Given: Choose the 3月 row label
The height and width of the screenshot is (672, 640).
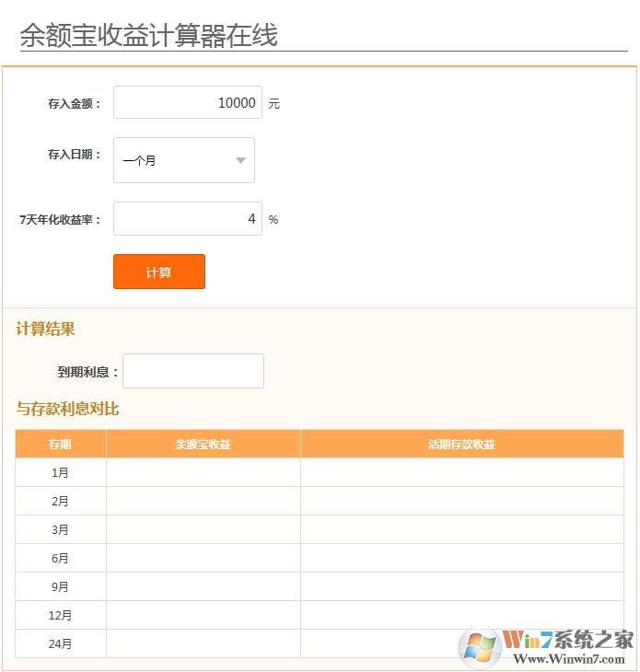Looking at the screenshot, I should coord(60,529).
